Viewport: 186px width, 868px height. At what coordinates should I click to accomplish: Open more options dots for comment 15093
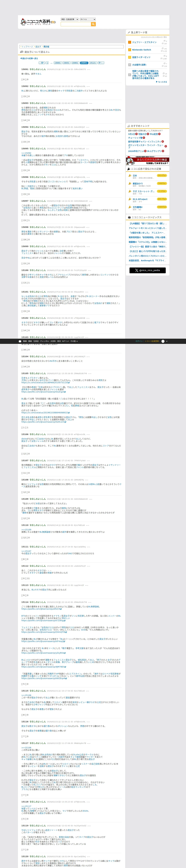coord(91,103)
